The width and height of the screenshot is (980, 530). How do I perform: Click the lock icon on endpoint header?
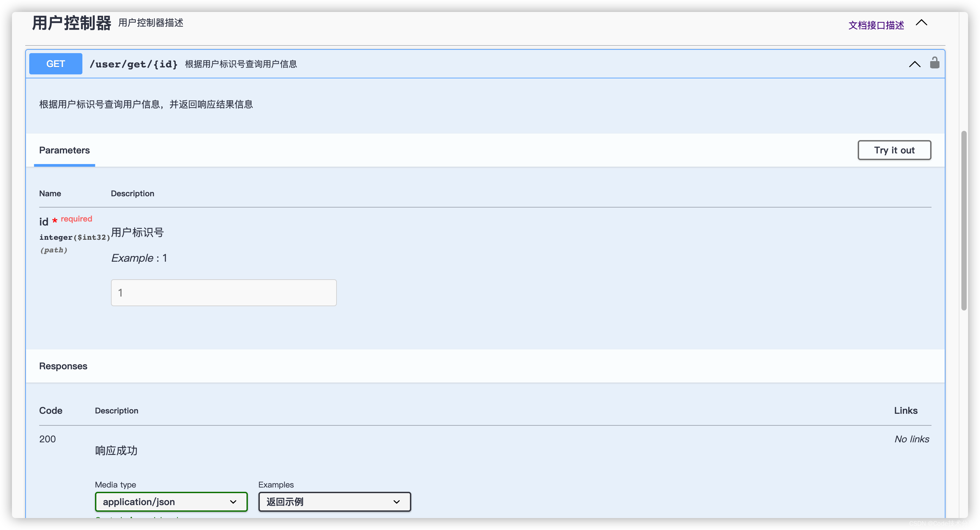point(934,63)
